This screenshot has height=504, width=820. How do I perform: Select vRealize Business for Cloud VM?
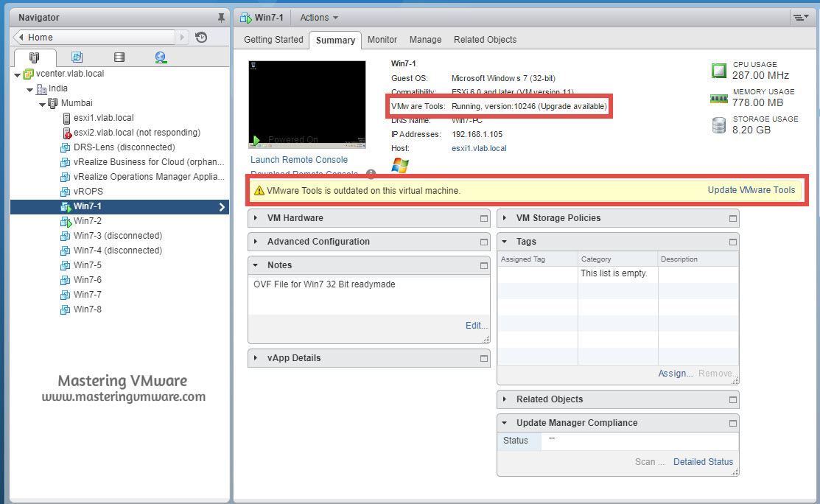point(149,162)
